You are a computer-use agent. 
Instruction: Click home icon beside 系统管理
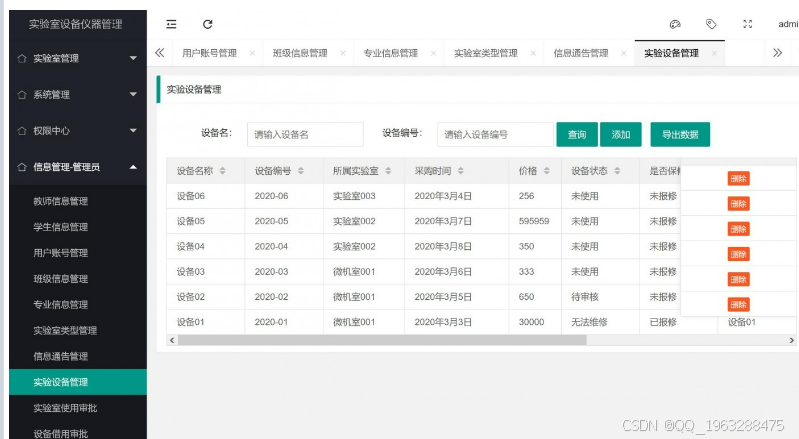(22, 95)
